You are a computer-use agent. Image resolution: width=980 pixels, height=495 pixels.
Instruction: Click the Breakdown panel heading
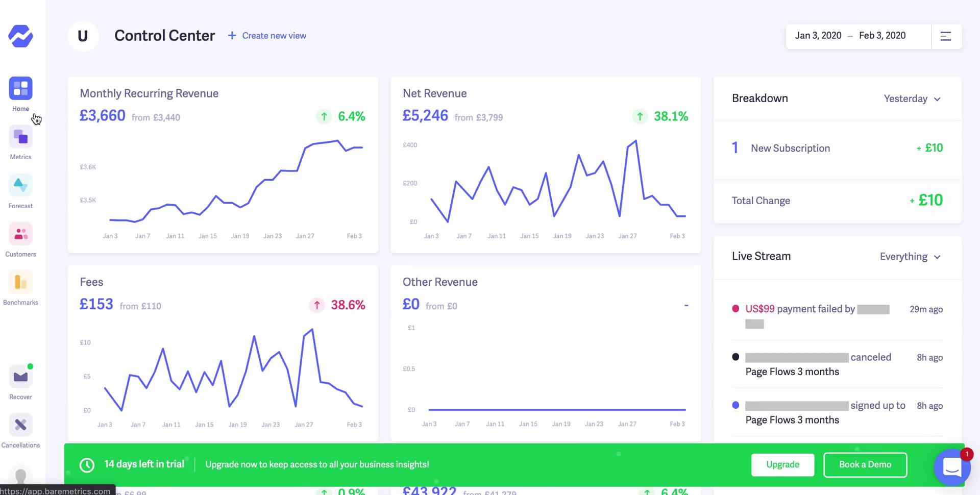tap(760, 98)
